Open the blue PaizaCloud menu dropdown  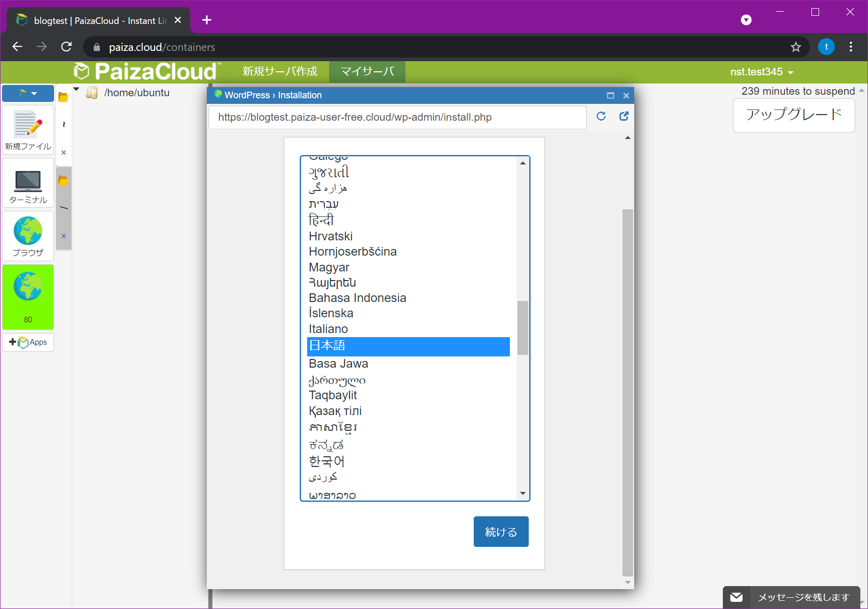(28, 93)
